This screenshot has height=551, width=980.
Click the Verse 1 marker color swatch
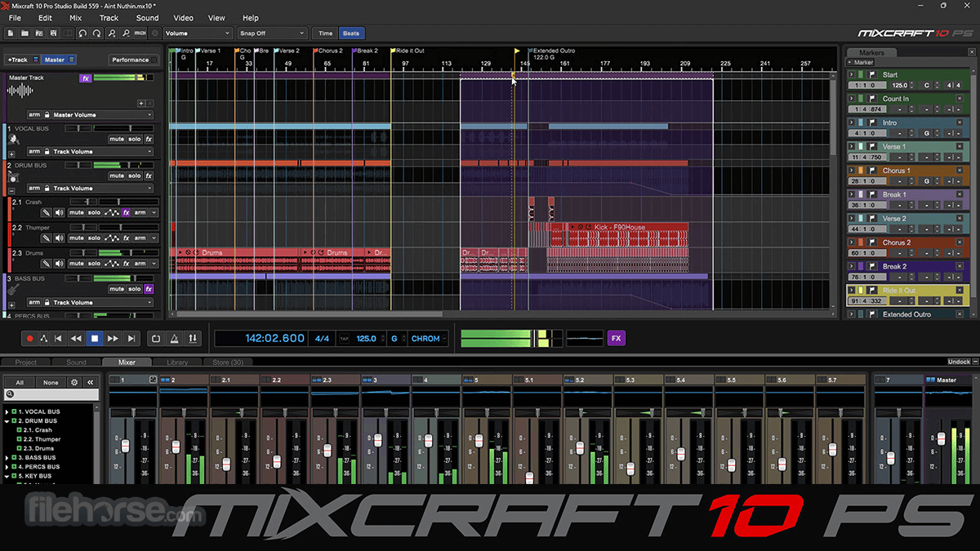pyautogui.click(x=861, y=146)
